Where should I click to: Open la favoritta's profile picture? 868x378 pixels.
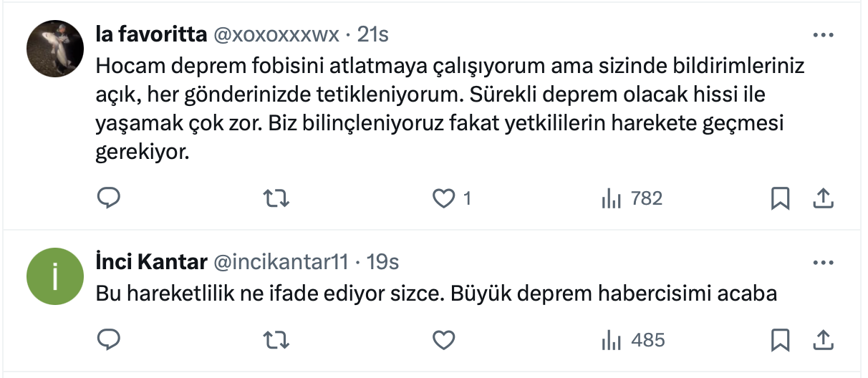[x=55, y=49]
